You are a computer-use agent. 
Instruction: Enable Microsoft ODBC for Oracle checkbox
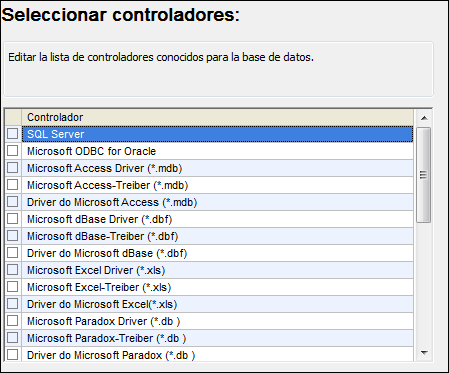(13, 151)
